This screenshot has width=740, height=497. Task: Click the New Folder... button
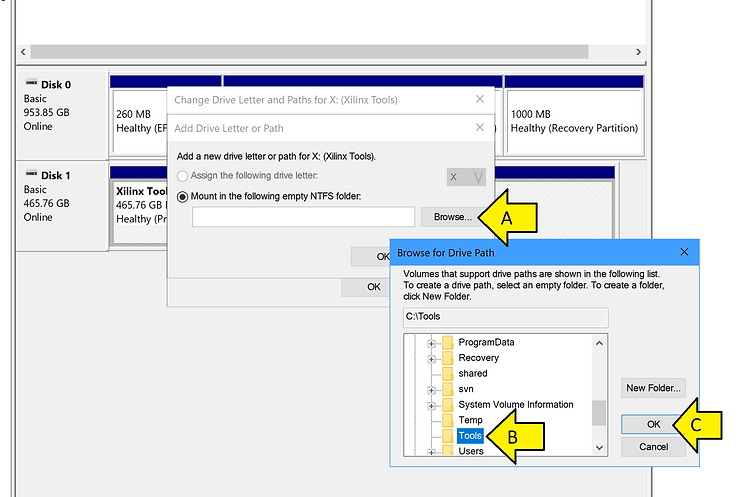[654, 388]
